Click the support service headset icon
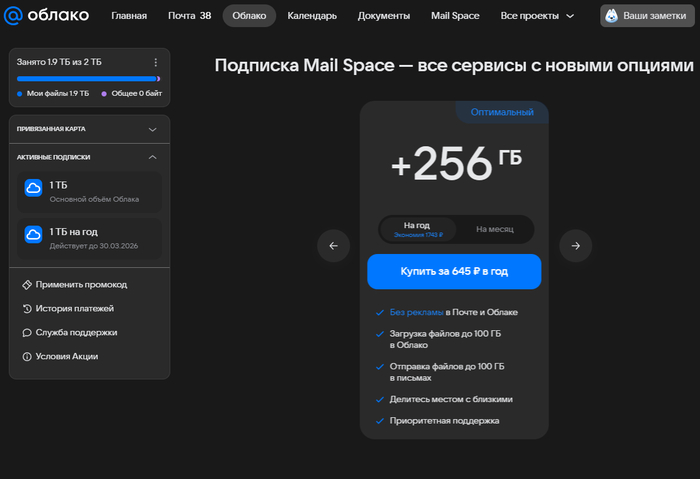The width and height of the screenshot is (700, 479). pos(26,333)
